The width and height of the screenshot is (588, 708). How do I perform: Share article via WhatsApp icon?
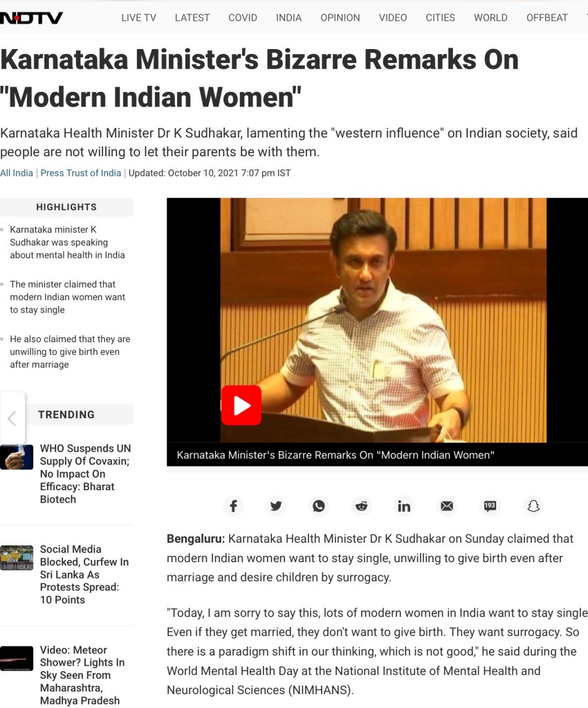point(319,505)
